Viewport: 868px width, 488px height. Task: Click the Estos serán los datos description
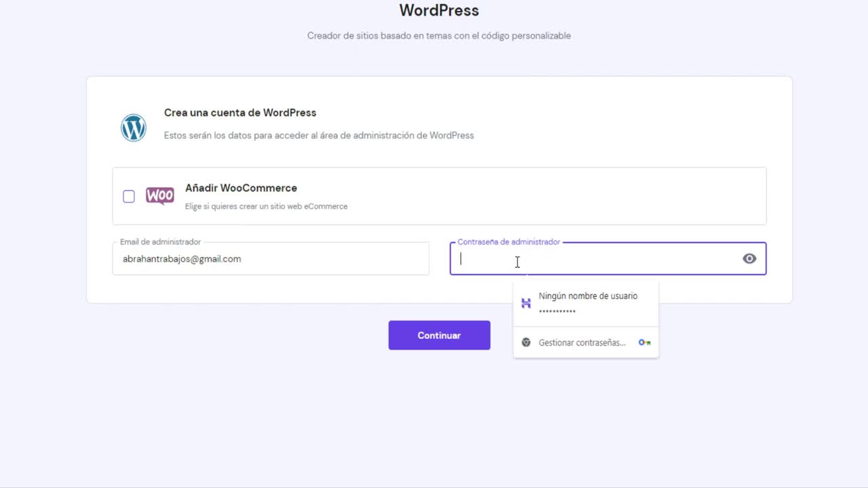(319, 135)
